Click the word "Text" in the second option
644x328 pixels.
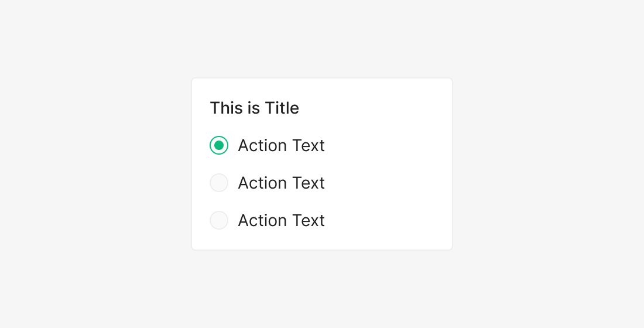[308, 183]
